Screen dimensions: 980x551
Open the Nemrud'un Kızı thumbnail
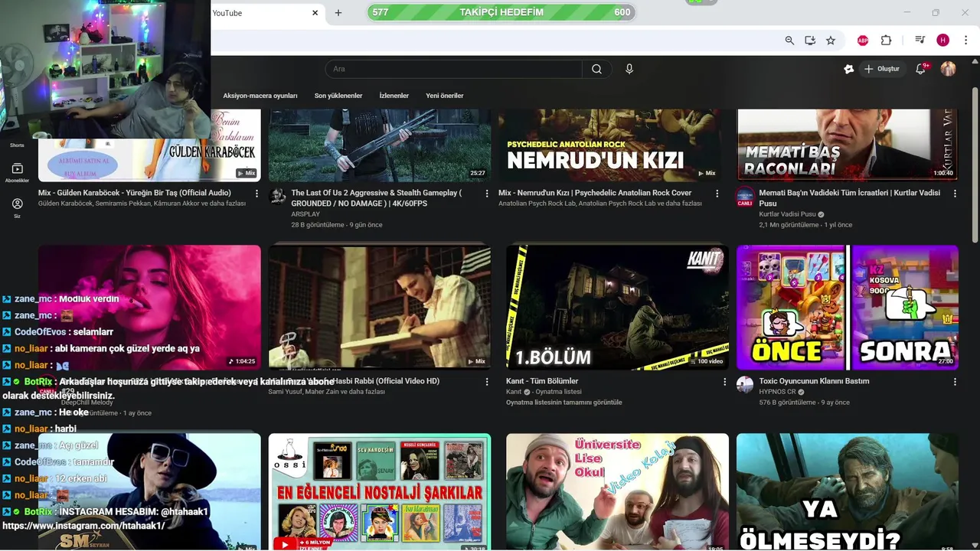[609, 145]
